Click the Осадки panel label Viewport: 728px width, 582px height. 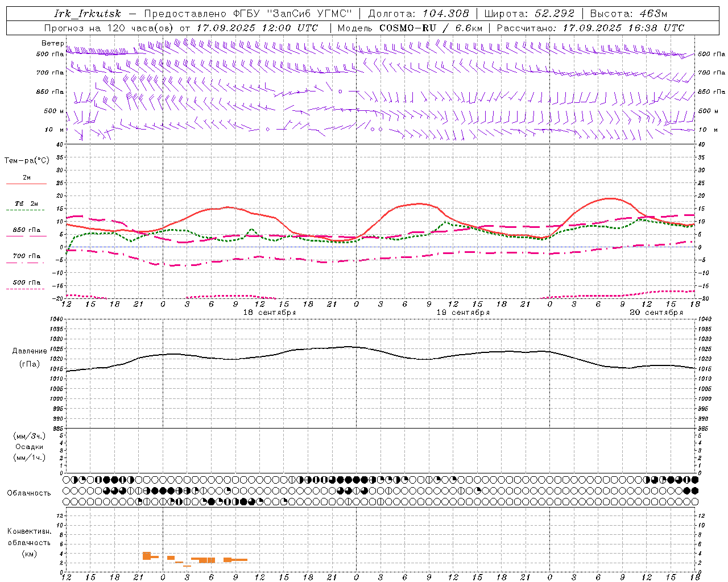pyautogui.click(x=30, y=447)
